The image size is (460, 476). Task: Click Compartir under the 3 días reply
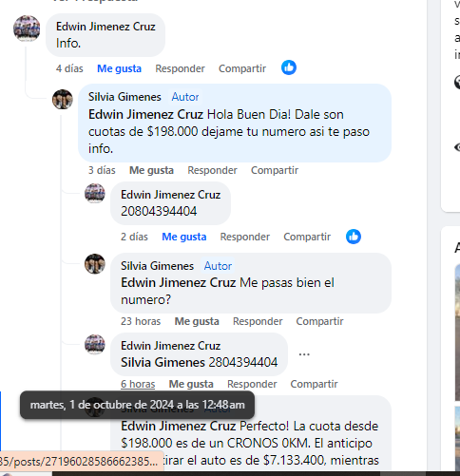(275, 170)
